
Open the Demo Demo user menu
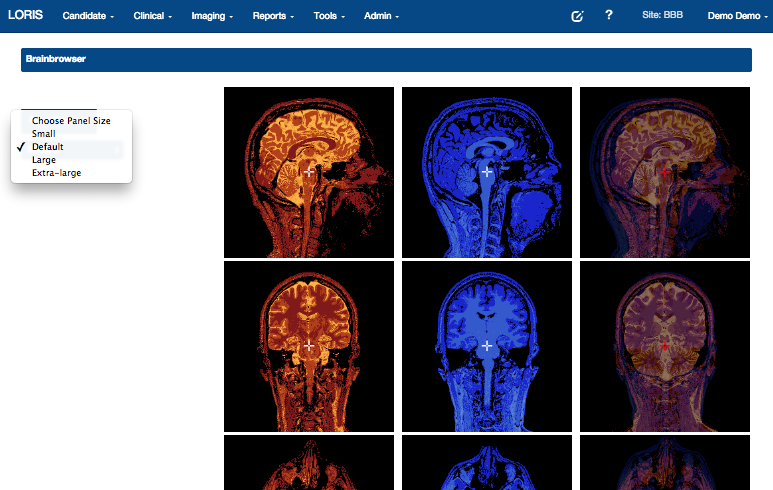737,16
